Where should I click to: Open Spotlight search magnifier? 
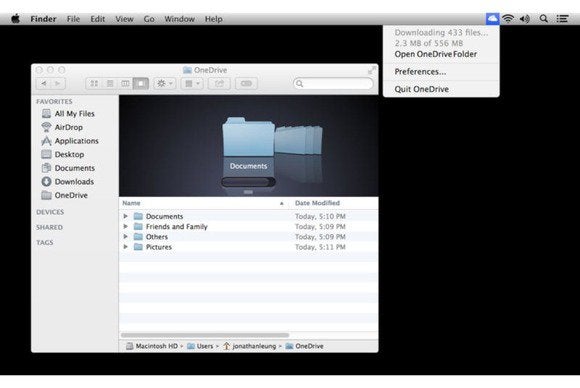tap(543, 18)
